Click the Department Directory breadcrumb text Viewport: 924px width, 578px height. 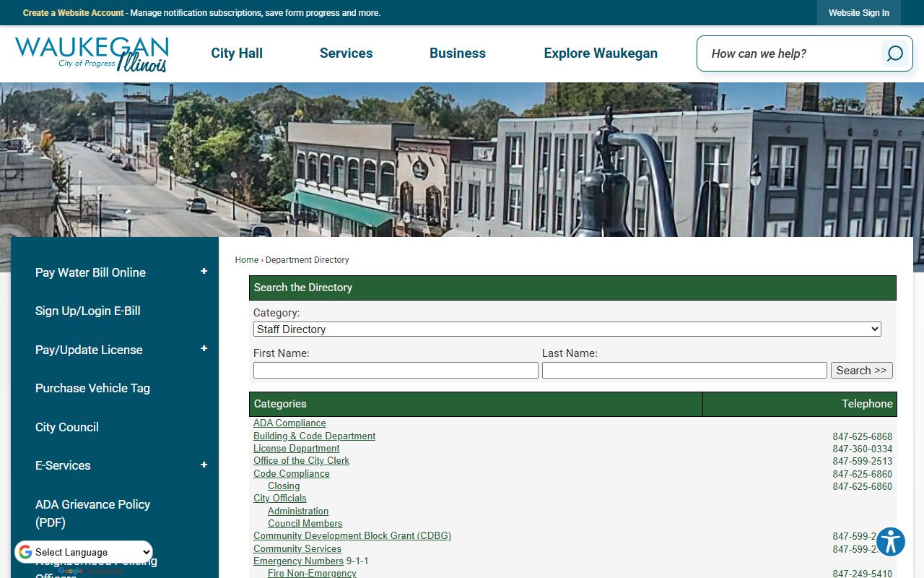(308, 260)
